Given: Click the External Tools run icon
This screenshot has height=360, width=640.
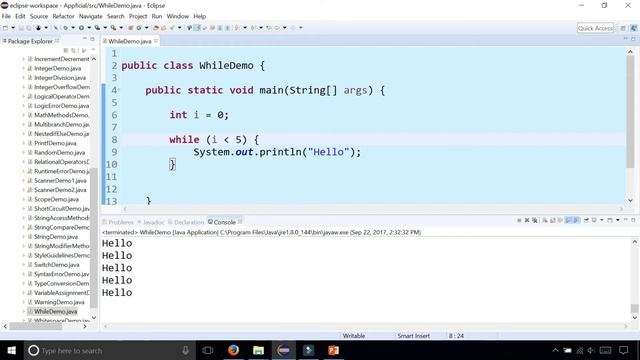Looking at the screenshot, I should point(113,28).
